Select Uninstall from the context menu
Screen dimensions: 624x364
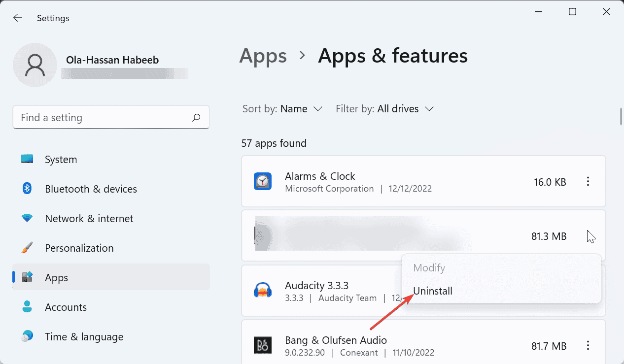(x=433, y=291)
